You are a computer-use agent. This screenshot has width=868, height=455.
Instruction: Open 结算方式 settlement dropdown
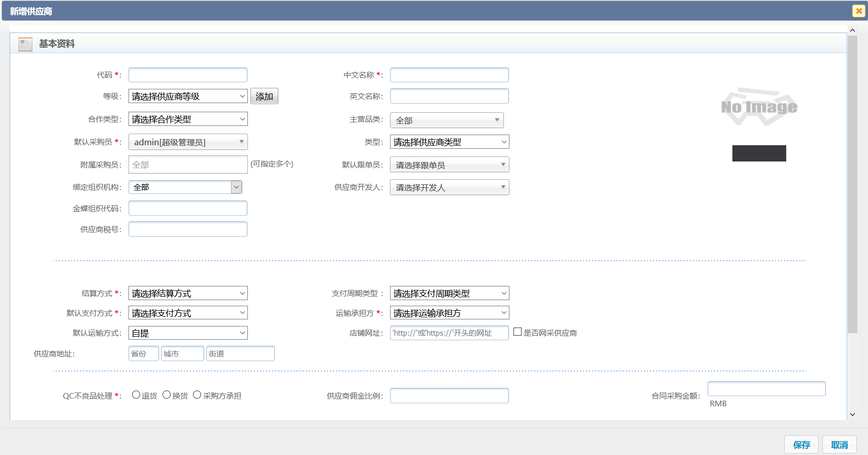click(x=188, y=293)
